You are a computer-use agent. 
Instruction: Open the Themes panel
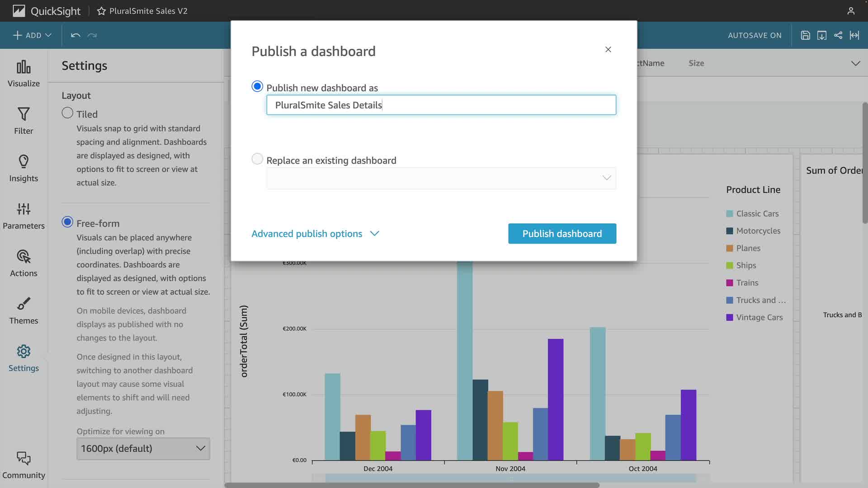pos(24,310)
